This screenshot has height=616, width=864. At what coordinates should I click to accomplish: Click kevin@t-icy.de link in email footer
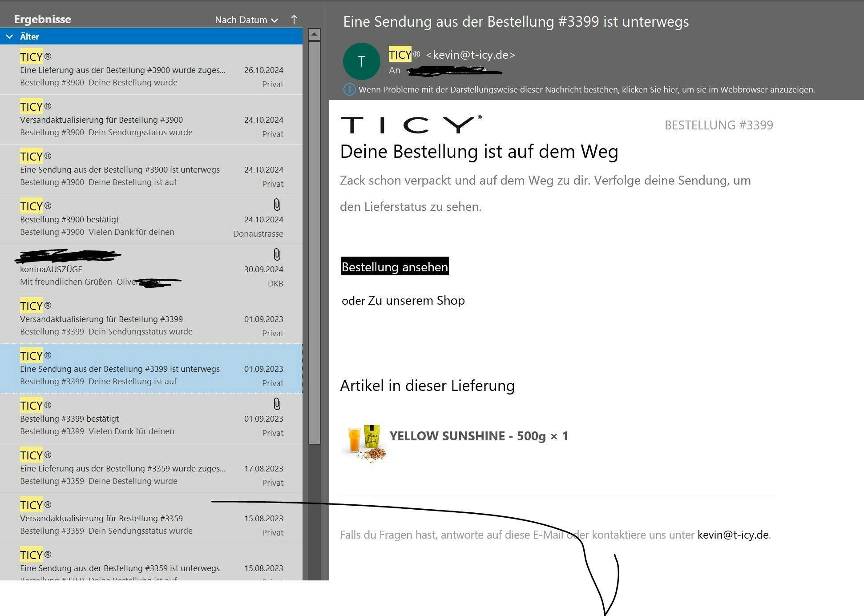pos(733,535)
